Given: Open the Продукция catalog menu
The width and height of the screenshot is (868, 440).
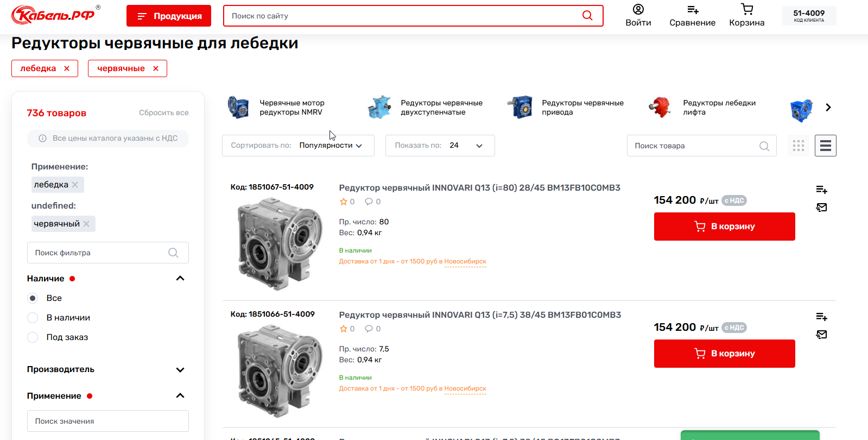Looking at the screenshot, I should click(169, 16).
